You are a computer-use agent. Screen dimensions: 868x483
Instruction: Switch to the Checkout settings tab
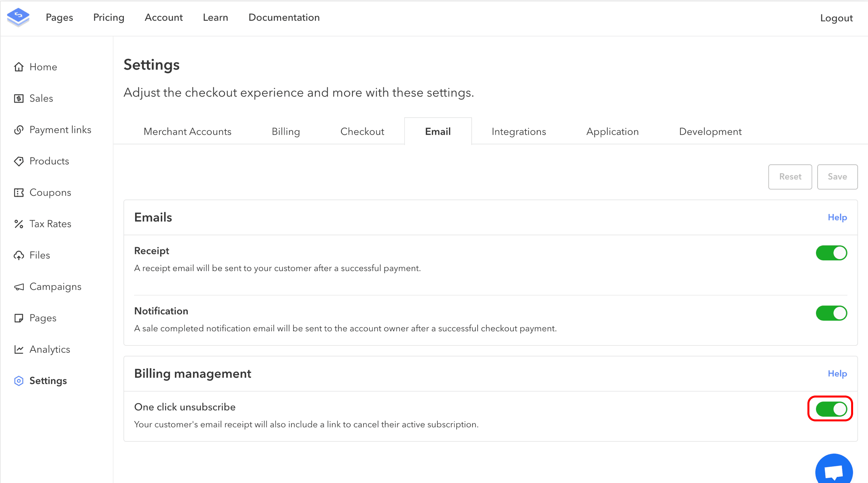pos(362,131)
